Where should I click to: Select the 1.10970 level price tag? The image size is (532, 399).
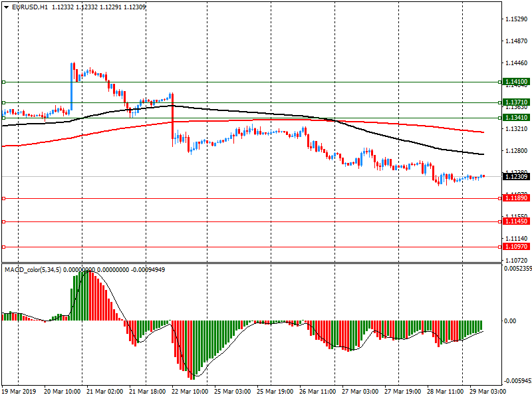[x=516, y=247]
